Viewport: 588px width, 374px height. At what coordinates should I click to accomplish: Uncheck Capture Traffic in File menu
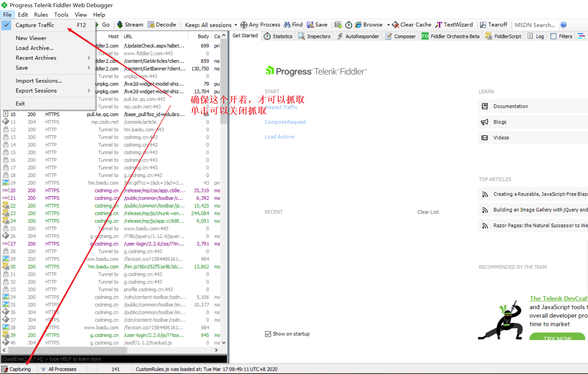(48, 25)
